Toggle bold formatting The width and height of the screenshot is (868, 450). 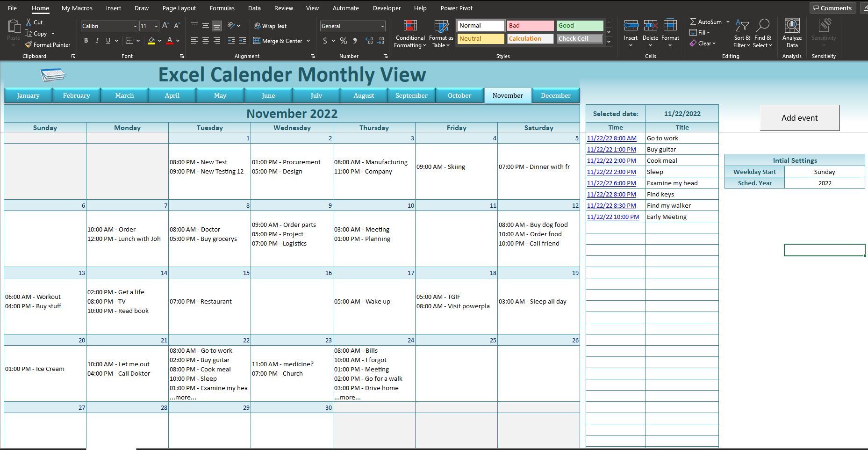pyautogui.click(x=86, y=41)
